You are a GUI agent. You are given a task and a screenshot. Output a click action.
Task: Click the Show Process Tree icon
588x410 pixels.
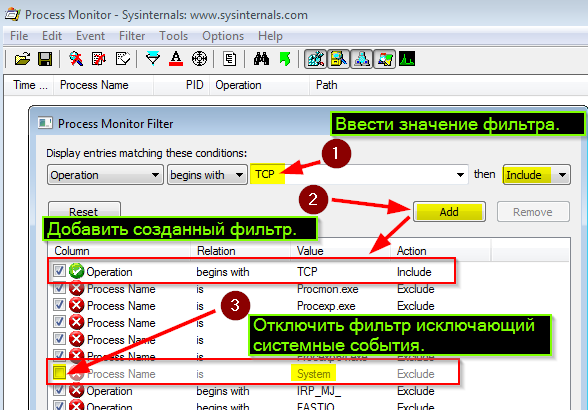pos(230,59)
